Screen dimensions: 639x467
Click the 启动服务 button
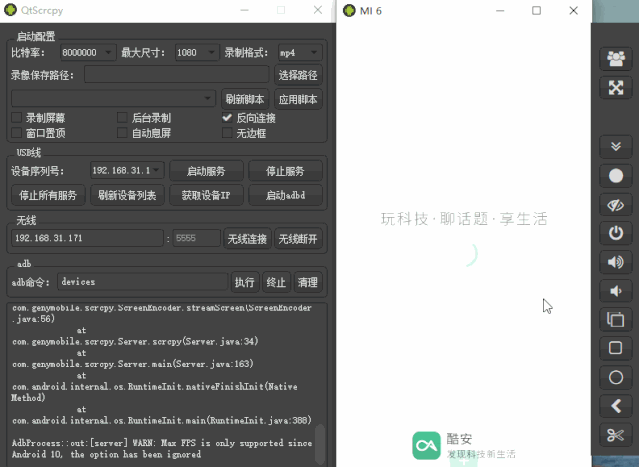pos(206,171)
